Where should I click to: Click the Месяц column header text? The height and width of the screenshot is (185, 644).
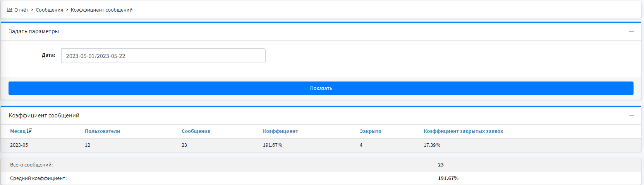click(18, 131)
